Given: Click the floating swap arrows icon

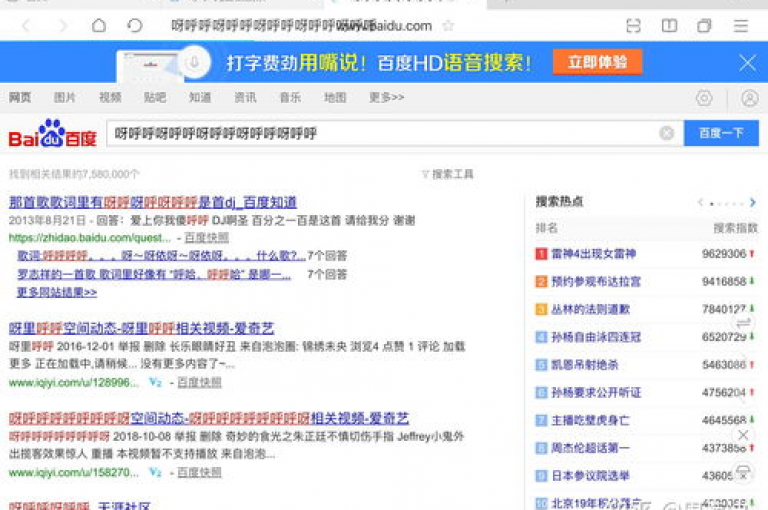Looking at the screenshot, I should (x=744, y=323).
